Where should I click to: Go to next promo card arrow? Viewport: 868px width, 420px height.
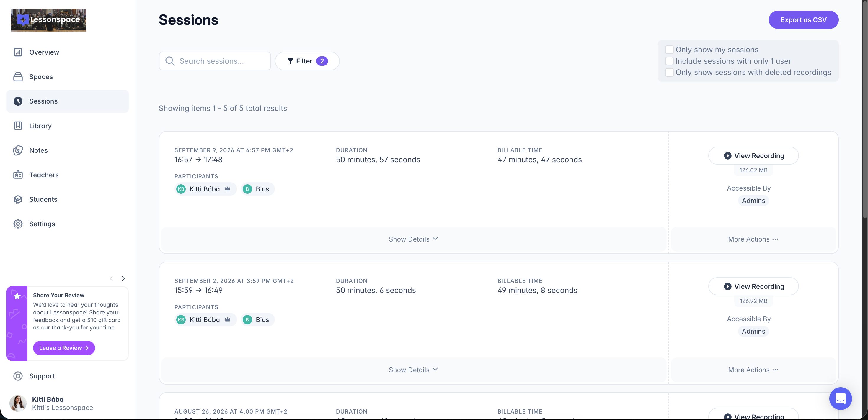click(123, 278)
